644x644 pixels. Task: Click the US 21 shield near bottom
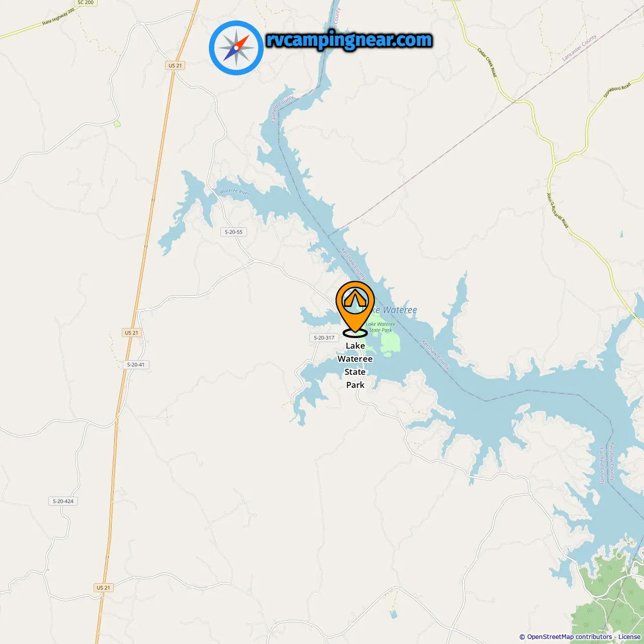(x=103, y=588)
